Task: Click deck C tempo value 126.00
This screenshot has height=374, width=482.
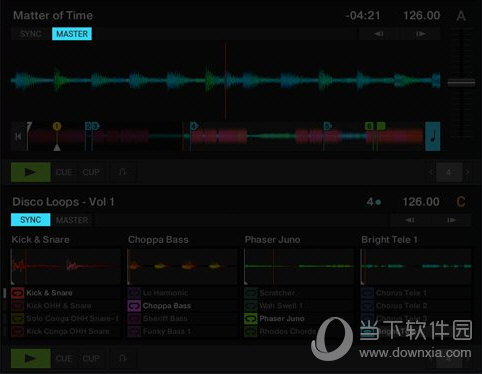Action: tap(421, 202)
